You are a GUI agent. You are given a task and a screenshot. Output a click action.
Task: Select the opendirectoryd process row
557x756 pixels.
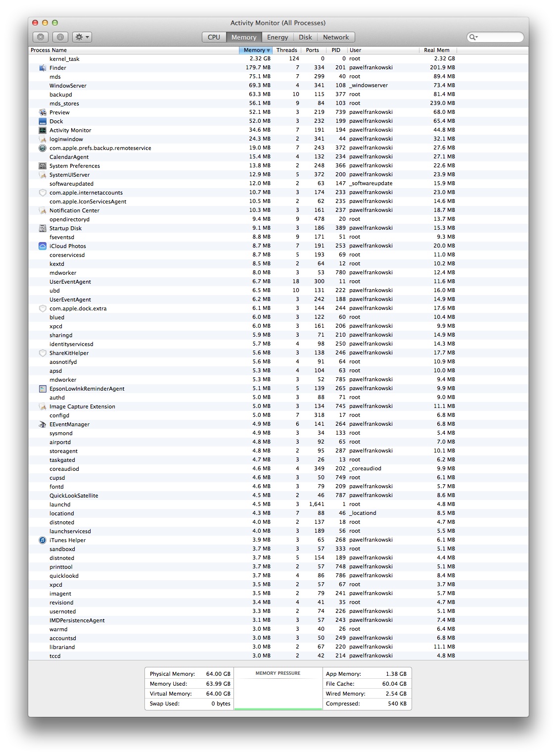[278, 219]
